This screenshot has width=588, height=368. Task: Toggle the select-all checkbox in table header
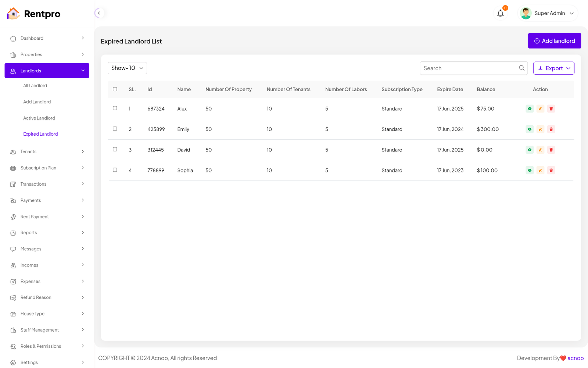[x=115, y=89]
